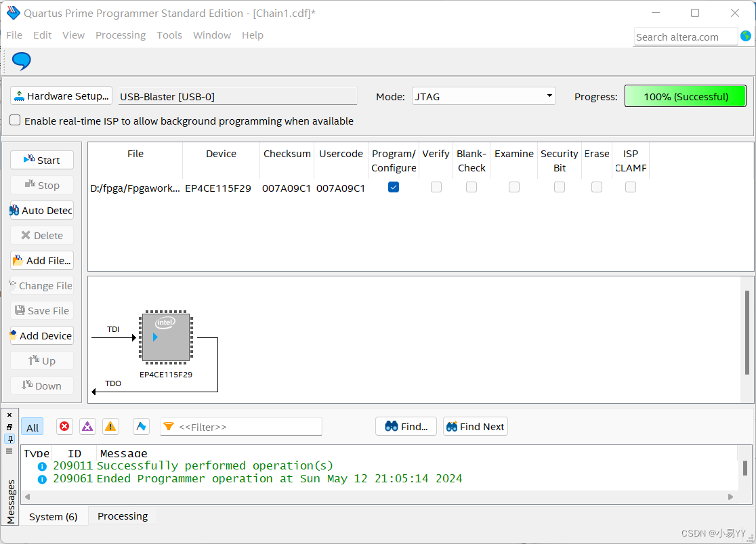Image resolution: width=756 pixels, height=544 pixels.
Task: Click the message Filter input field
Action: (240, 427)
